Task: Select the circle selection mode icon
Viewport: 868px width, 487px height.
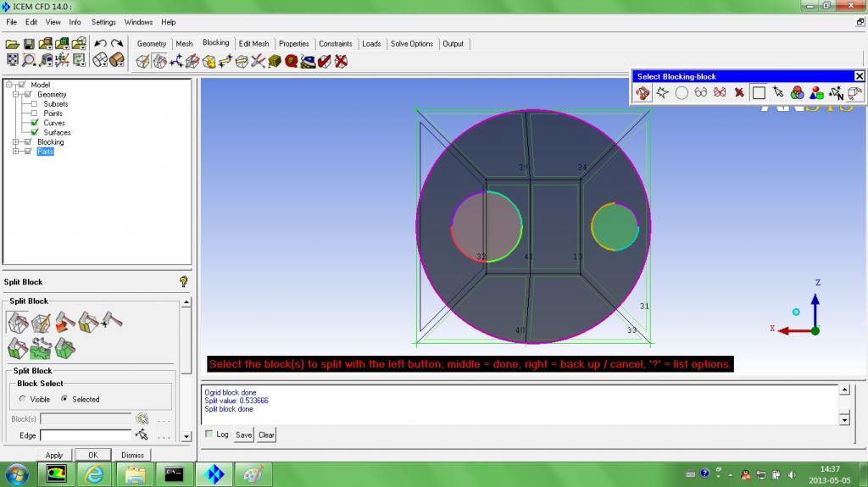Action: click(682, 93)
